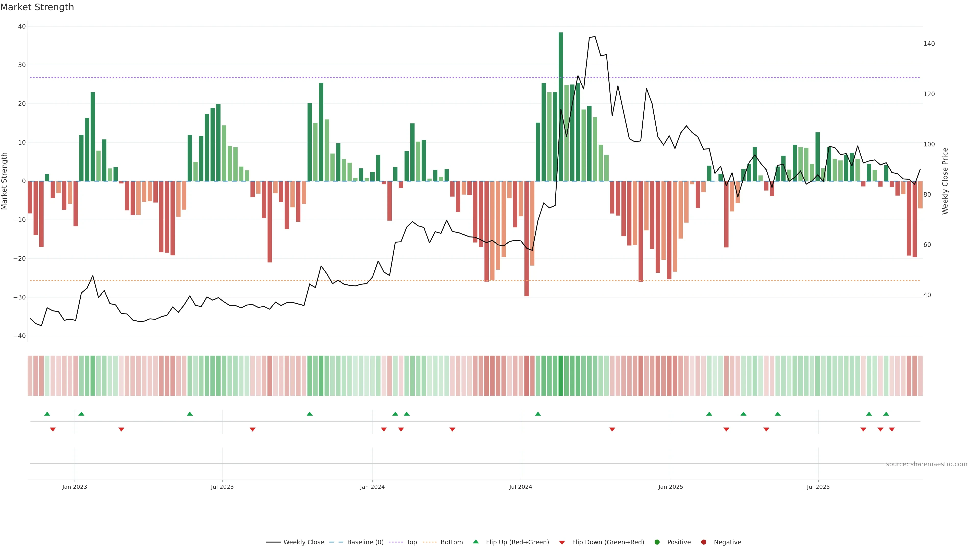Click the Weekly Close Price axis title

pyautogui.click(x=945, y=181)
